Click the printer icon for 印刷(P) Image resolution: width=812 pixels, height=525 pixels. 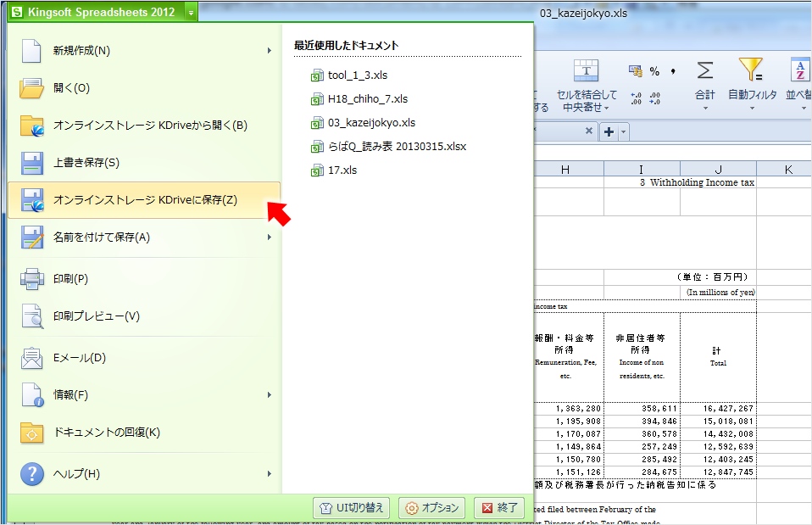[x=32, y=279]
